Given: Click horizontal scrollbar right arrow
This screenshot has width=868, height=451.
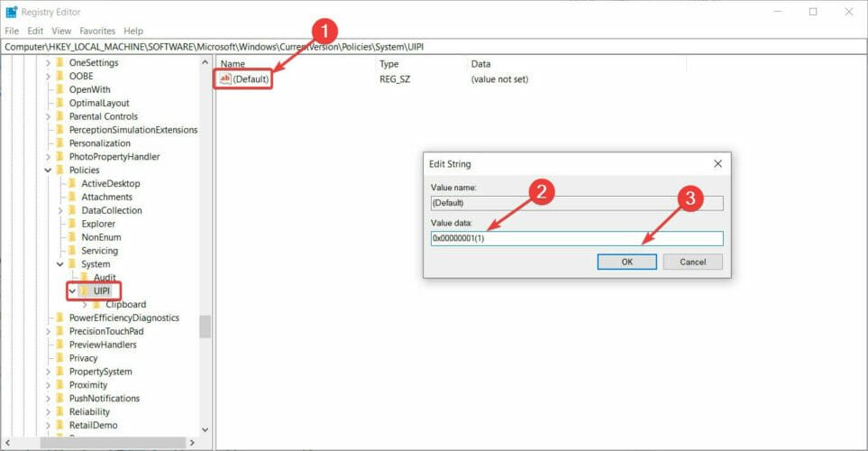Looking at the screenshot, I should click(x=192, y=443).
